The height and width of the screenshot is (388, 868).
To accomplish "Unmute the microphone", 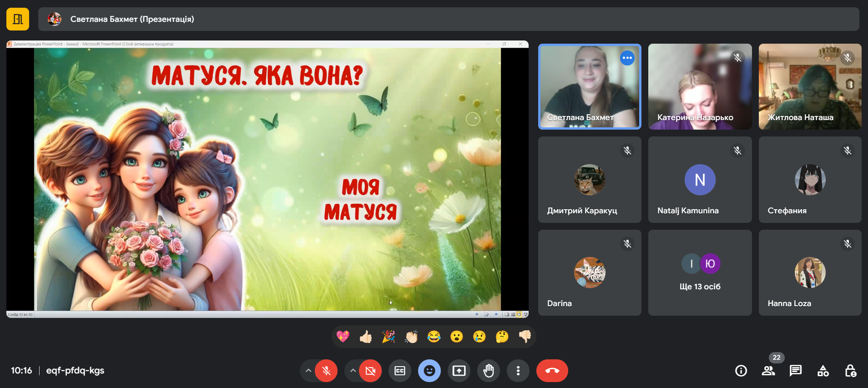I will pyautogui.click(x=326, y=371).
